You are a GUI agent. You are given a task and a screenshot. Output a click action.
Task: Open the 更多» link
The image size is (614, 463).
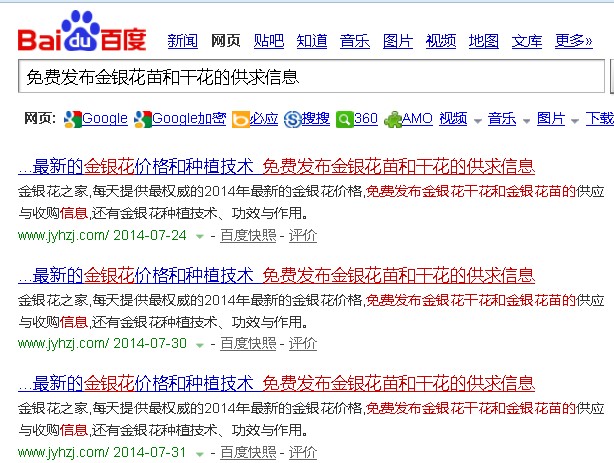click(574, 41)
